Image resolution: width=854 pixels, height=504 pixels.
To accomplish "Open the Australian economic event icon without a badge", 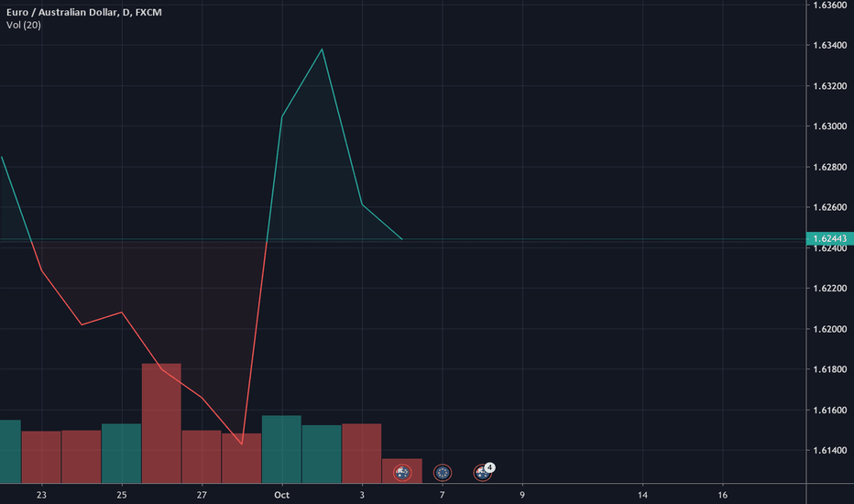I will pyautogui.click(x=402, y=473).
